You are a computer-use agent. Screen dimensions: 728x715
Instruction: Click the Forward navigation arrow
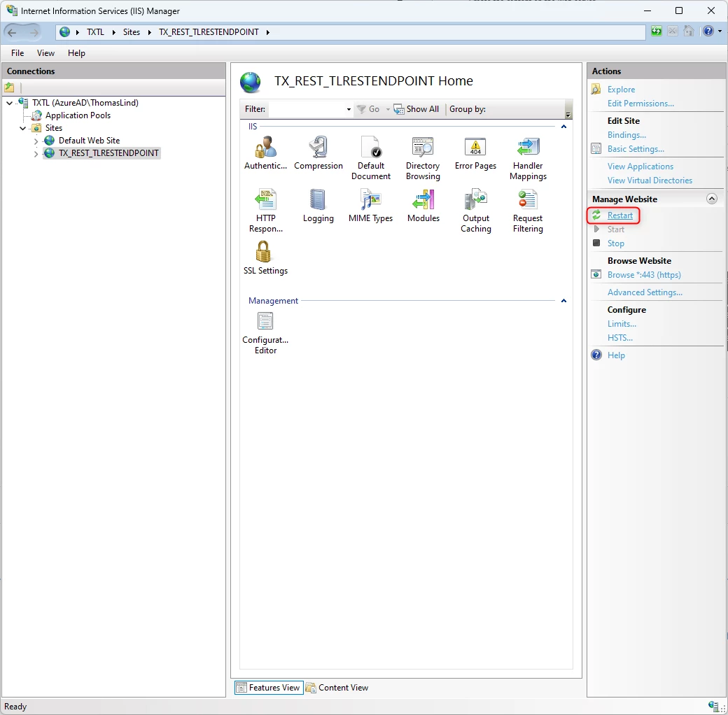33,32
